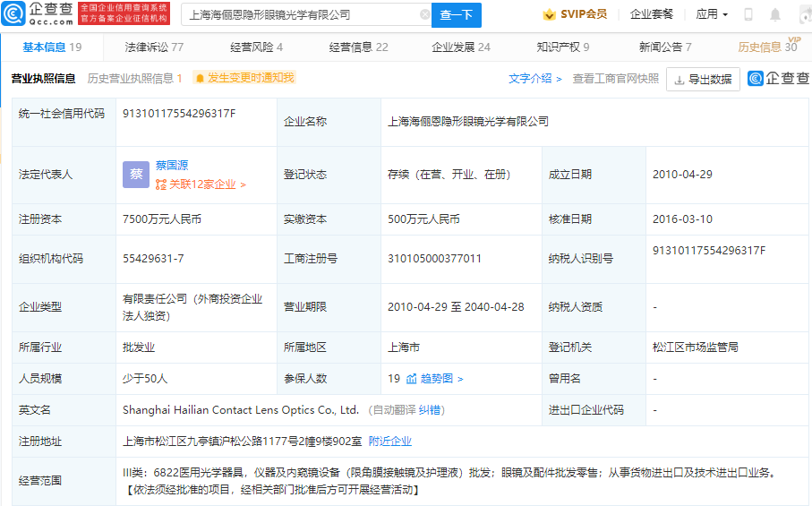Select the 历史营业执照信息 sub-tab
Image resolution: width=812 pixels, height=506 pixels.
click(134, 79)
